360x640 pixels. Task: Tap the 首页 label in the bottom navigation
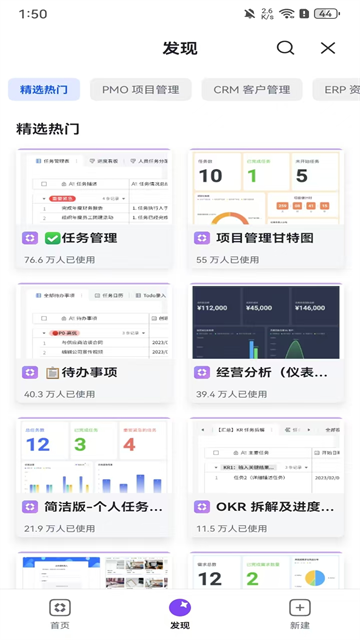(x=60, y=625)
